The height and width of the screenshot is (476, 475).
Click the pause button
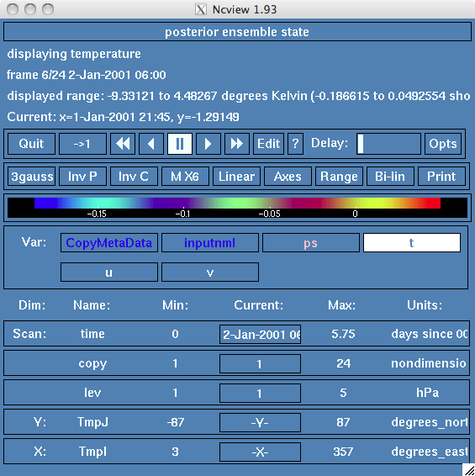tap(180, 144)
